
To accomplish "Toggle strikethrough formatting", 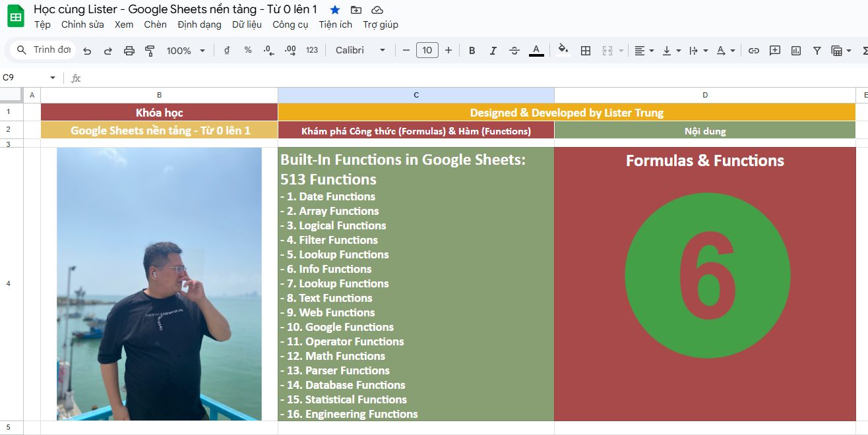I will (x=514, y=51).
